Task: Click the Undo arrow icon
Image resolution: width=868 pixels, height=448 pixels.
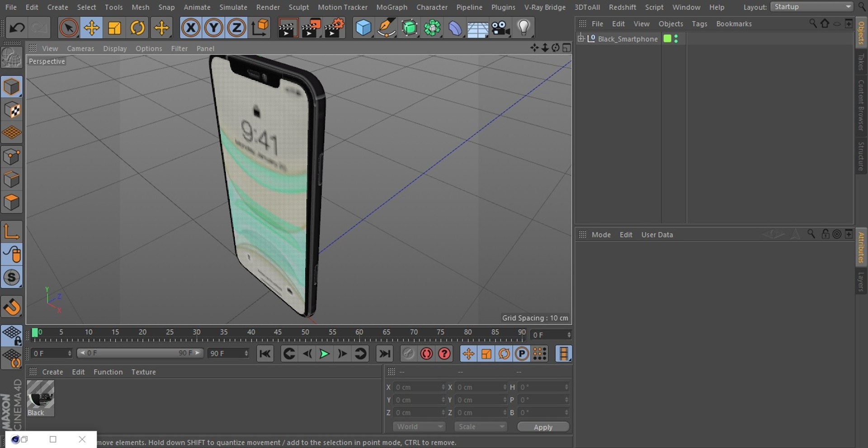Action: click(x=17, y=28)
